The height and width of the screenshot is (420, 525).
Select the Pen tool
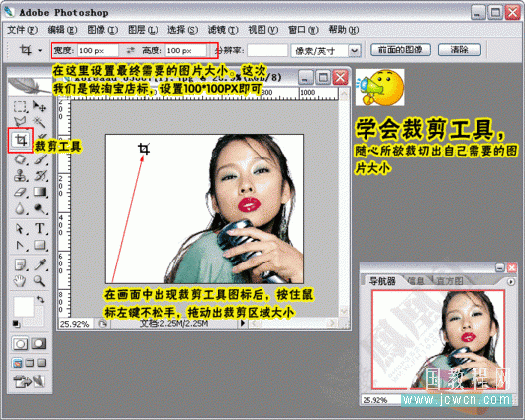[20, 246]
